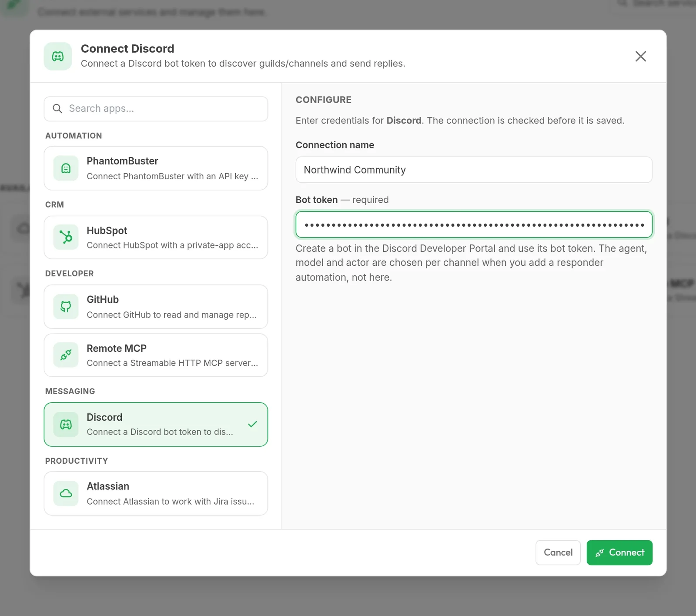Close the Connect Discord dialog

pyautogui.click(x=640, y=56)
